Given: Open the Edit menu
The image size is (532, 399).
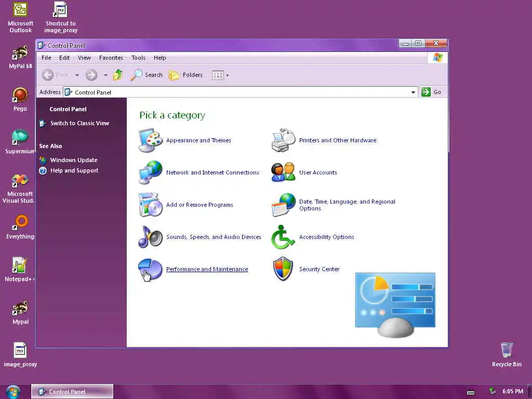Looking at the screenshot, I should (x=64, y=58).
